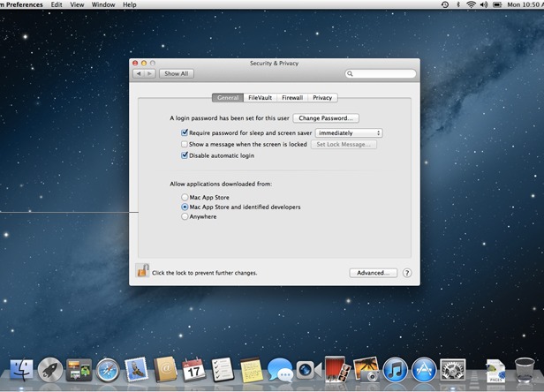The height and width of the screenshot is (392, 544).
Task: Open Wi-Fi status menu
Action: (471, 4)
